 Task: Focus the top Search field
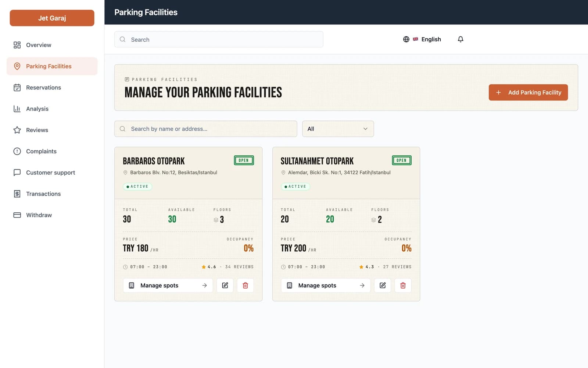[219, 39]
